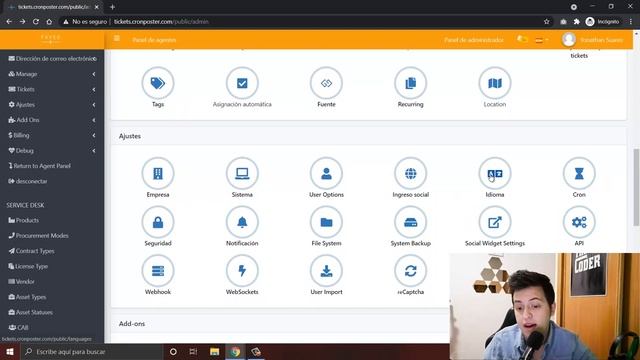This screenshot has height=360, width=640.
Task: Open Empresa company settings icon
Action: coord(158,173)
